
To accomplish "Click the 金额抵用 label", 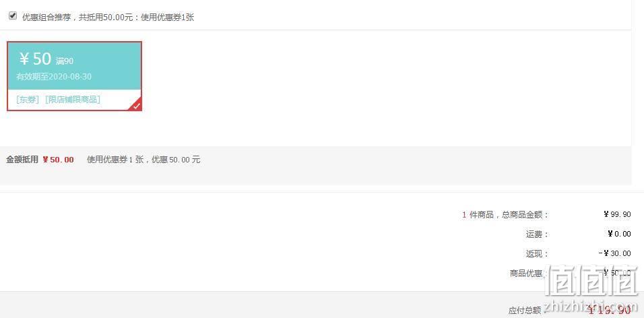I will (22, 160).
